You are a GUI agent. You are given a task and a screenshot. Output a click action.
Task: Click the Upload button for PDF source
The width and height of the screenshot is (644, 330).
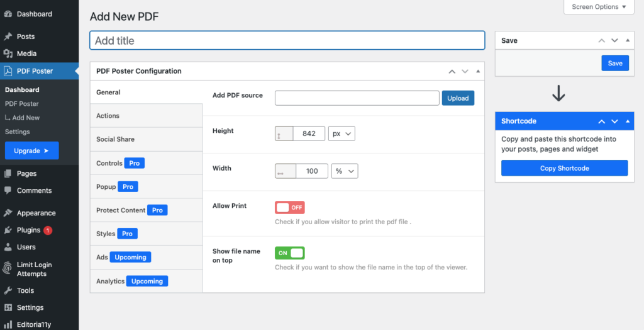(x=458, y=98)
